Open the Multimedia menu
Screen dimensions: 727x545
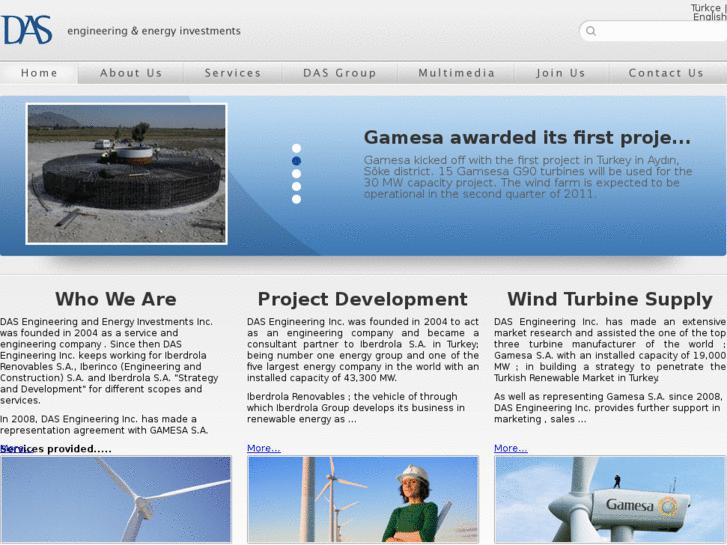(456, 73)
